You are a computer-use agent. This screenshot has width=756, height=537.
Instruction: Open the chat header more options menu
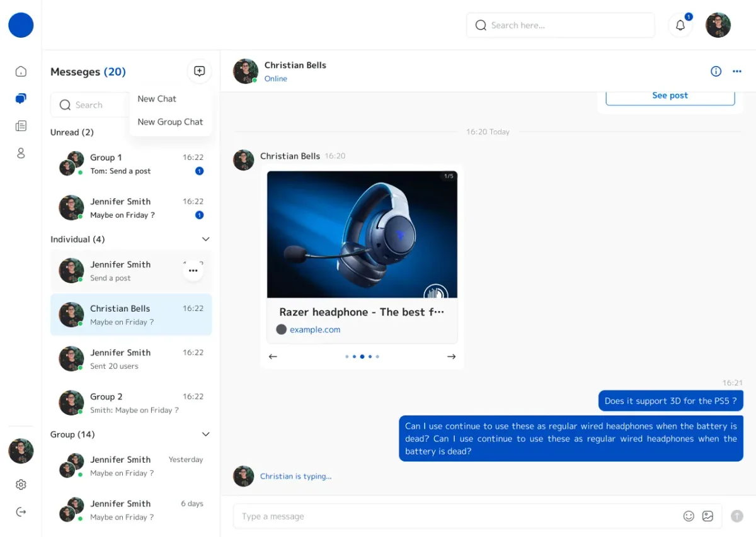pyautogui.click(x=737, y=71)
